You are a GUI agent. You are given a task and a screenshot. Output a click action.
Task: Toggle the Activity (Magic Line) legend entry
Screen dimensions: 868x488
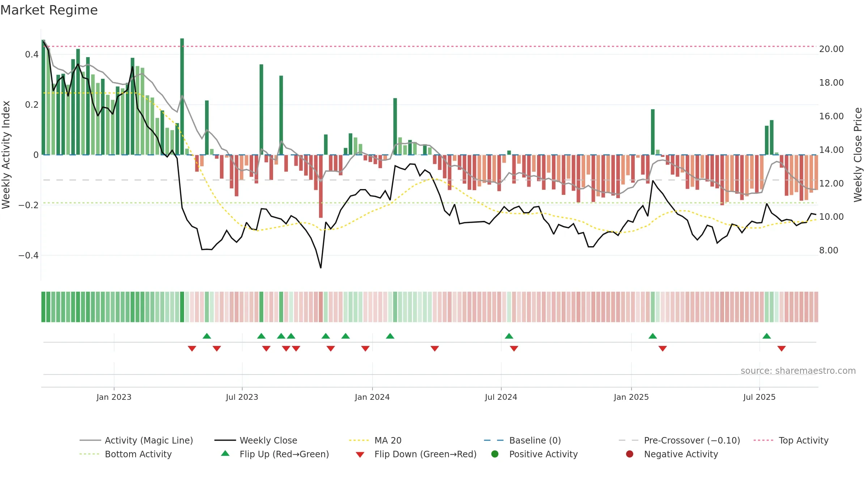tap(136, 440)
